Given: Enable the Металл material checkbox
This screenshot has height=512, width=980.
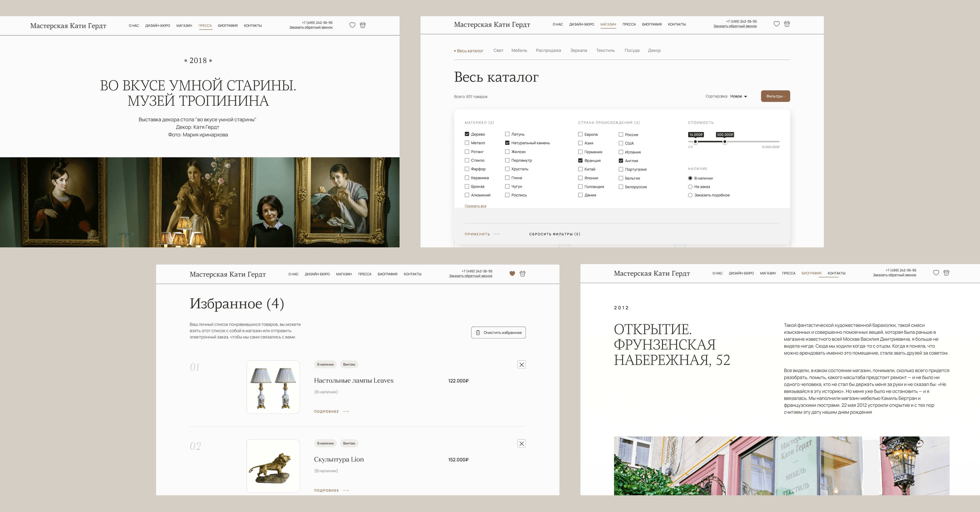Looking at the screenshot, I should 467,143.
